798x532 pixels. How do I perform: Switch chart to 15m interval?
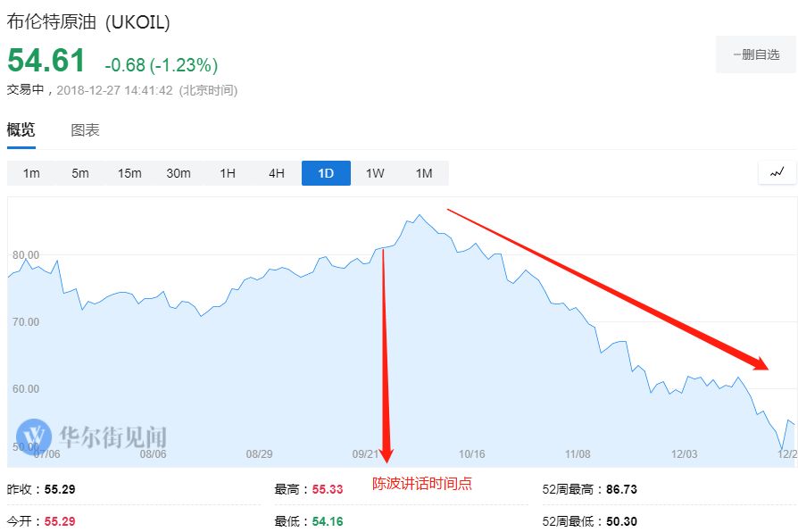(129, 173)
